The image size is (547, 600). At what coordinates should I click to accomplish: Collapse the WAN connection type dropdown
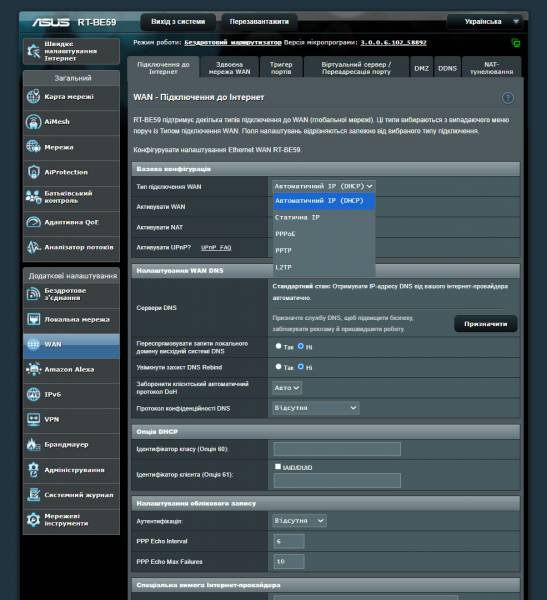point(324,186)
